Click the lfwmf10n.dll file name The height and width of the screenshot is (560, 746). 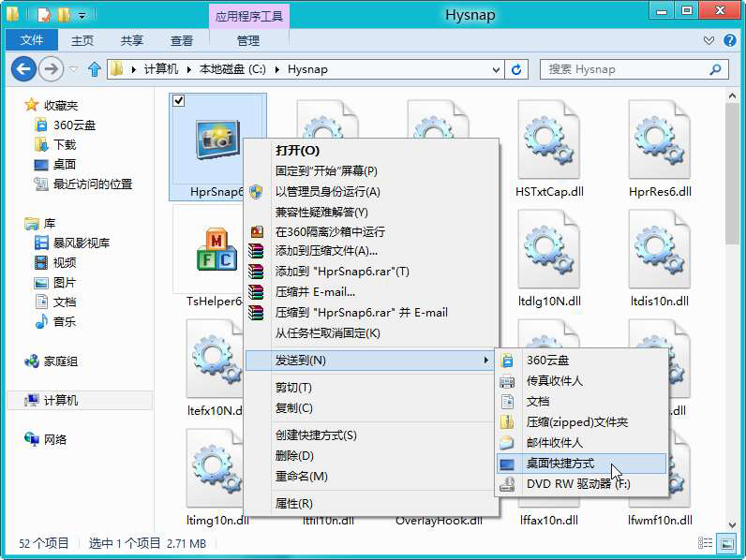click(x=660, y=520)
